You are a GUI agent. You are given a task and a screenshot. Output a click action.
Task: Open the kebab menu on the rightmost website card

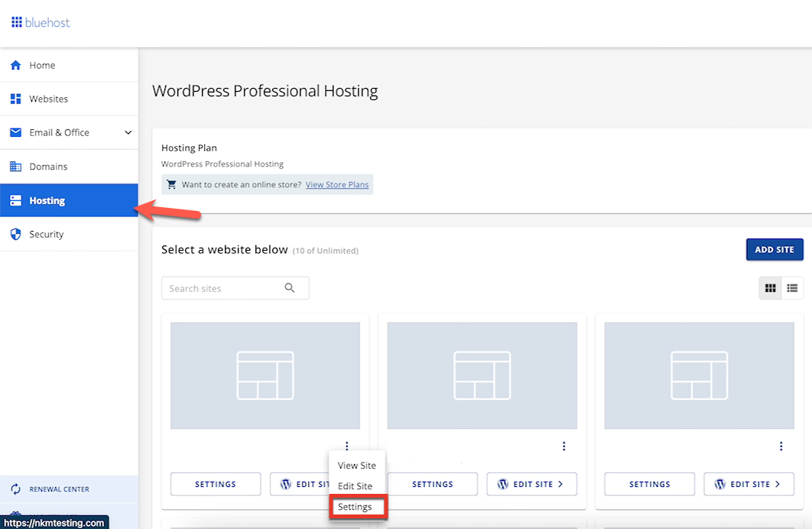click(x=781, y=446)
